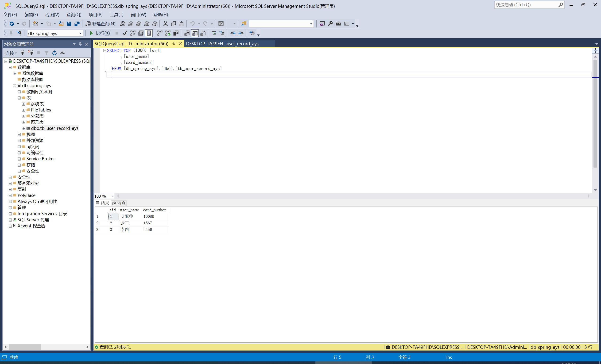Click the Cut scissors icon

[x=166, y=24]
